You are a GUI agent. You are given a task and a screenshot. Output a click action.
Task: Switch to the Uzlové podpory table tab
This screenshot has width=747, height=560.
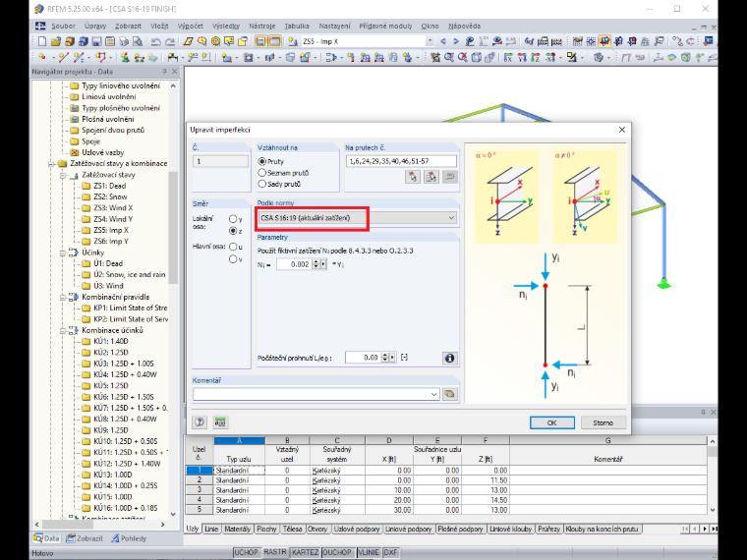tap(357, 529)
